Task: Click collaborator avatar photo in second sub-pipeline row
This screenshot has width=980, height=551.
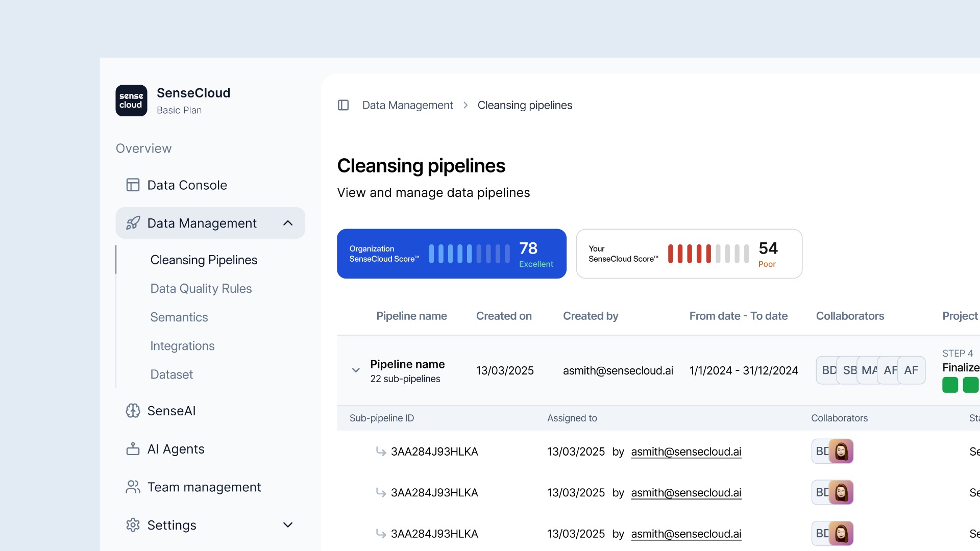Action: tap(841, 492)
